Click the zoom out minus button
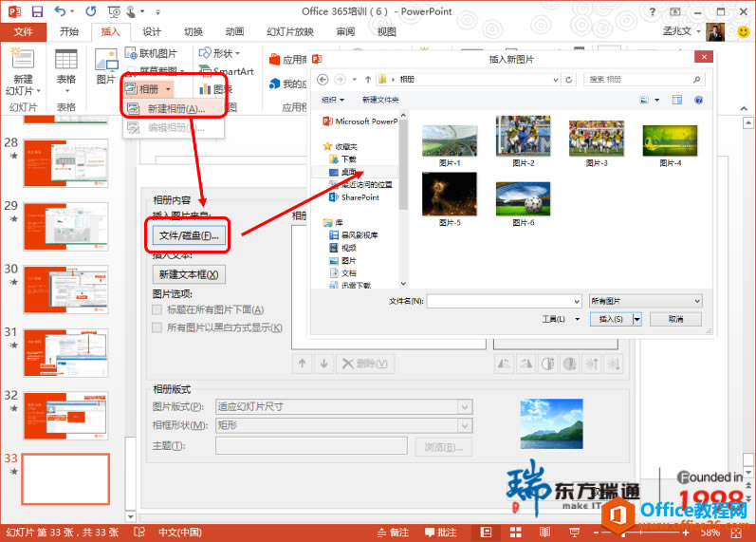The height and width of the screenshot is (542, 756). 597,533
